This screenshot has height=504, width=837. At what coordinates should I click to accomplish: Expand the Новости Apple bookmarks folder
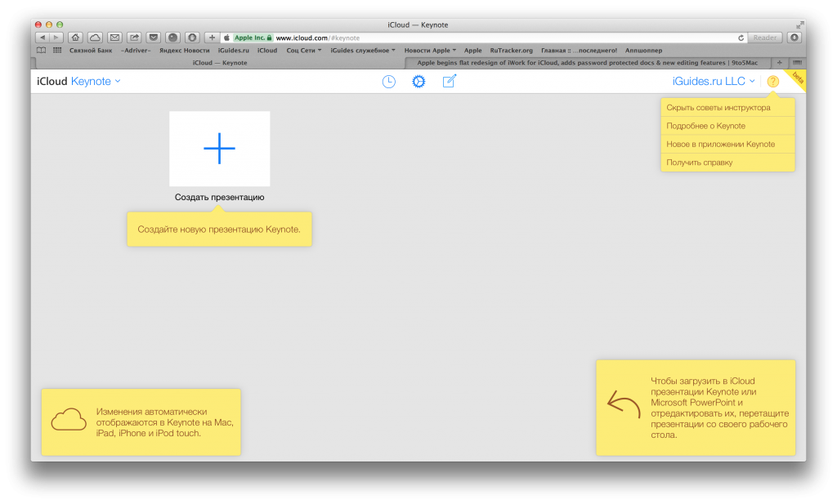click(x=430, y=50)
